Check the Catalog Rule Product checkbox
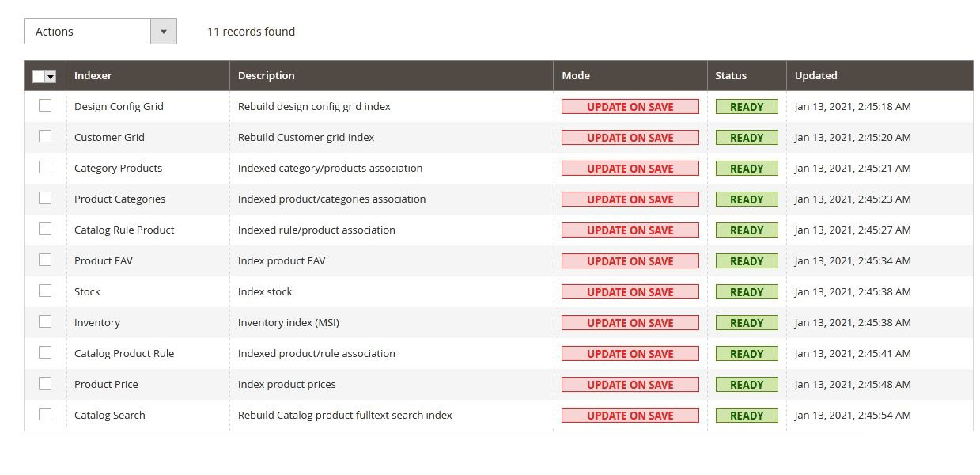This screenshot has width=980, height=475. 45,229
